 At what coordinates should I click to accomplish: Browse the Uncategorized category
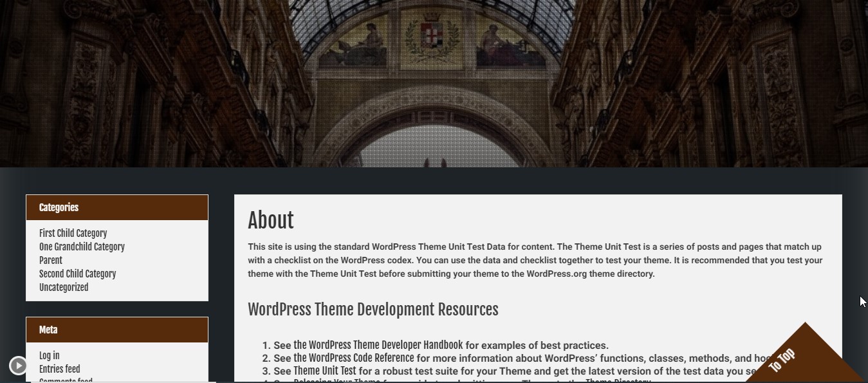coord(64,287)
